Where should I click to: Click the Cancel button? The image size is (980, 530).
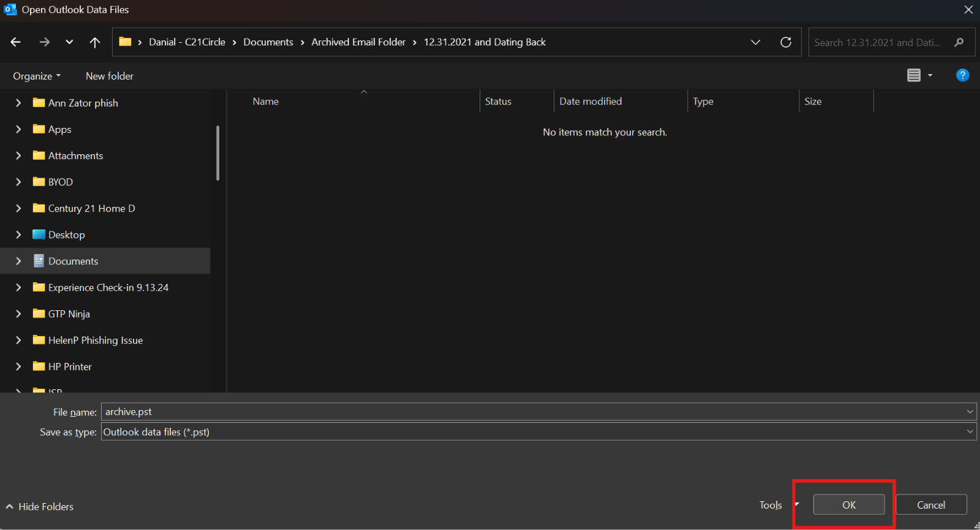click(930, 505)
